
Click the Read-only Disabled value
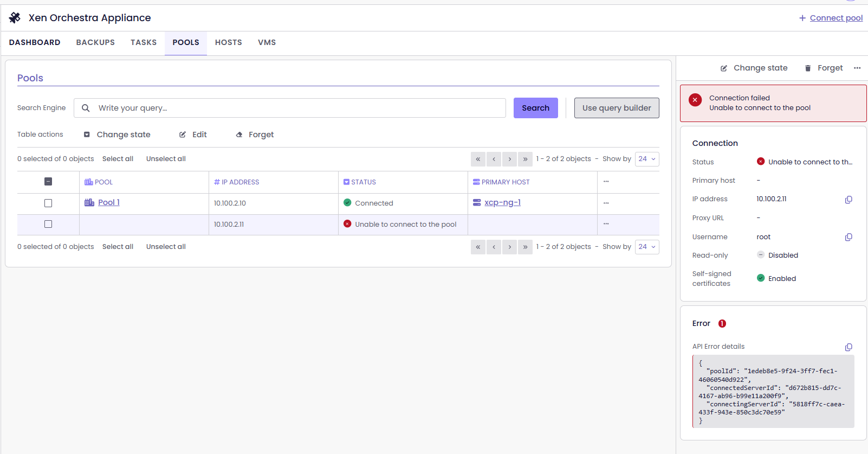click(x=778, y=255)
